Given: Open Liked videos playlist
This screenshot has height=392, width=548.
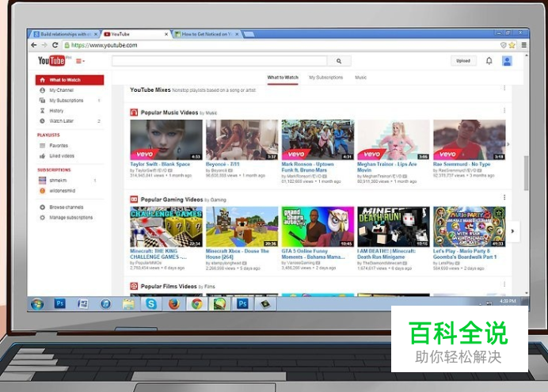Looking at the screenshot, I should [x=62, y=156].
